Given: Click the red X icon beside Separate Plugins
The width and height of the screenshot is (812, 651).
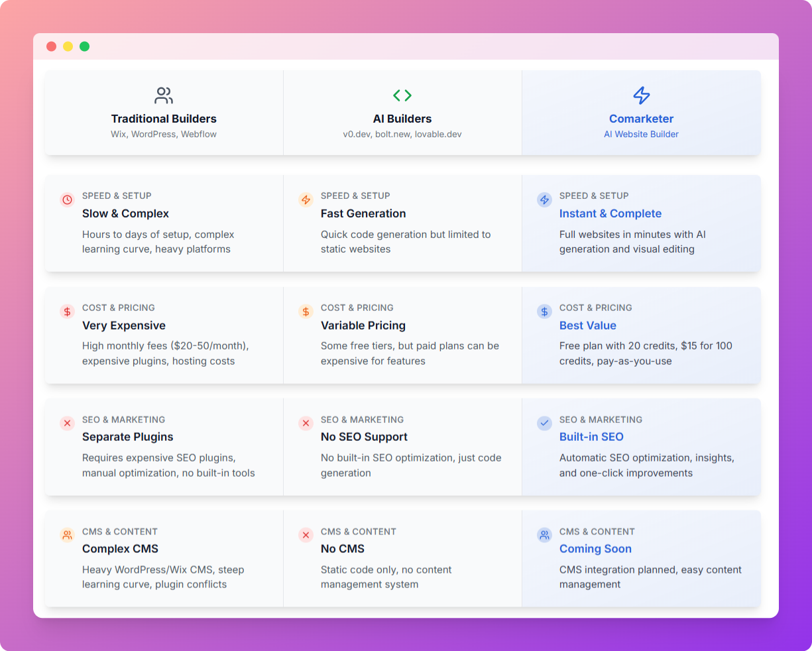Looking at the screenshot, I should [x=67, y=423].
